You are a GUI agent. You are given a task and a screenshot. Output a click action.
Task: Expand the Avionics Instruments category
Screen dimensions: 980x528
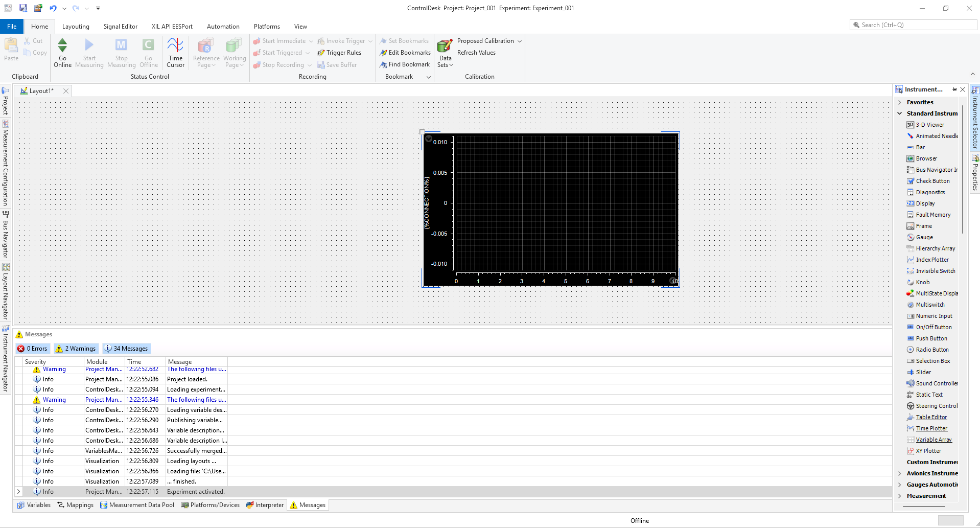(x=900, y=473)
